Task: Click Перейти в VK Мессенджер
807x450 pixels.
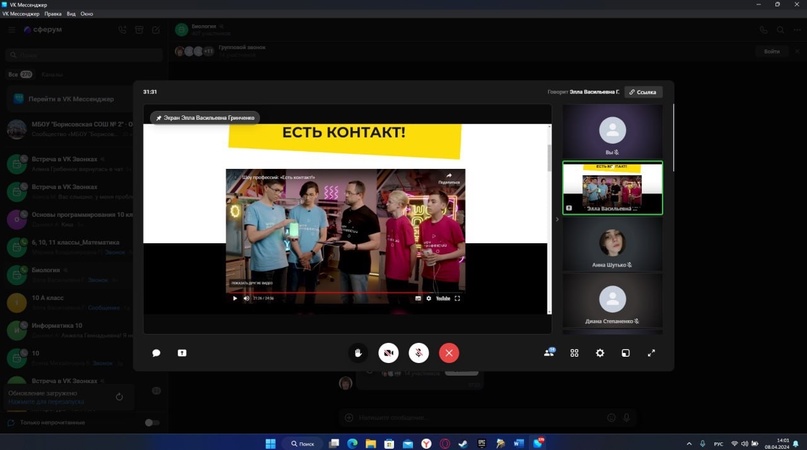Action: coord(71,99)
